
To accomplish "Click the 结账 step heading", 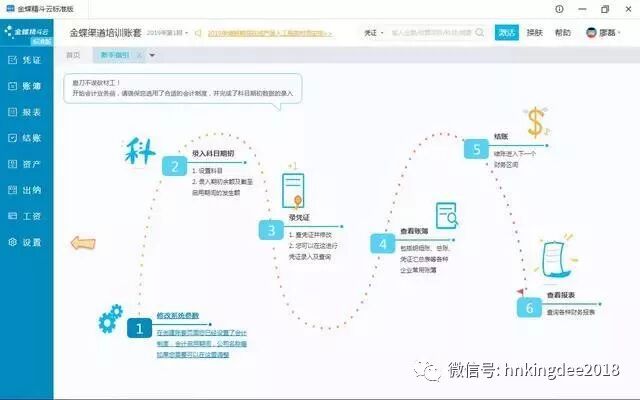I will coord(501,136).
